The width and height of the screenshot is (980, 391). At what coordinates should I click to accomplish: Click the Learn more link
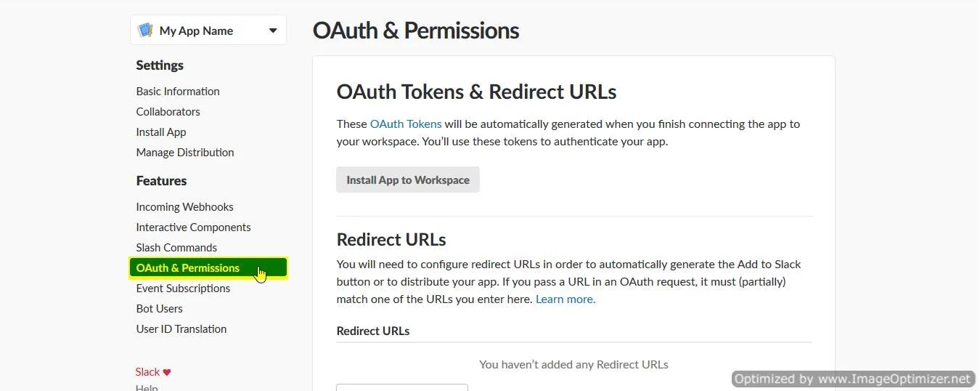[x=565, y=299]
